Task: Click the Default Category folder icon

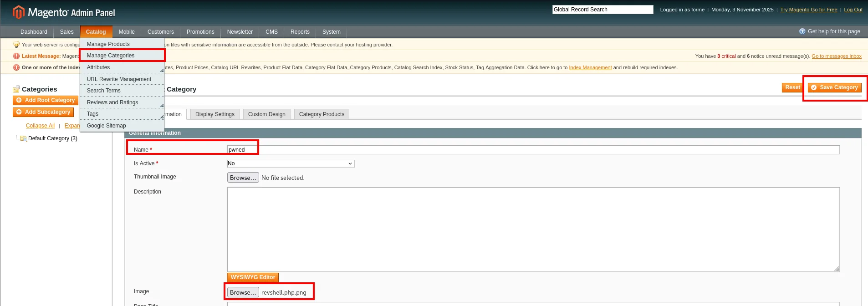Action: (23, 138)
